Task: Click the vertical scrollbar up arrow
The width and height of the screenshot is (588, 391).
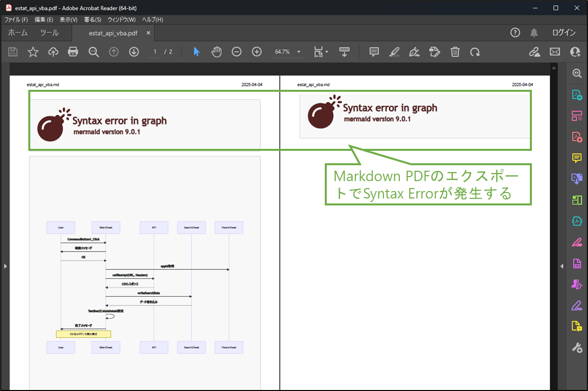Action: coord(554,68)
